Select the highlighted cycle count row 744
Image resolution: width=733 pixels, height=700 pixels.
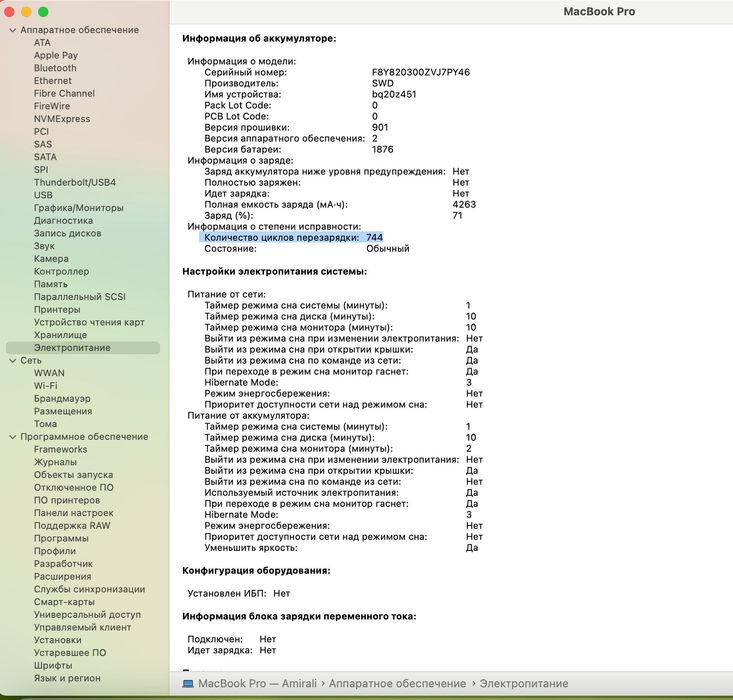[291, 238]
